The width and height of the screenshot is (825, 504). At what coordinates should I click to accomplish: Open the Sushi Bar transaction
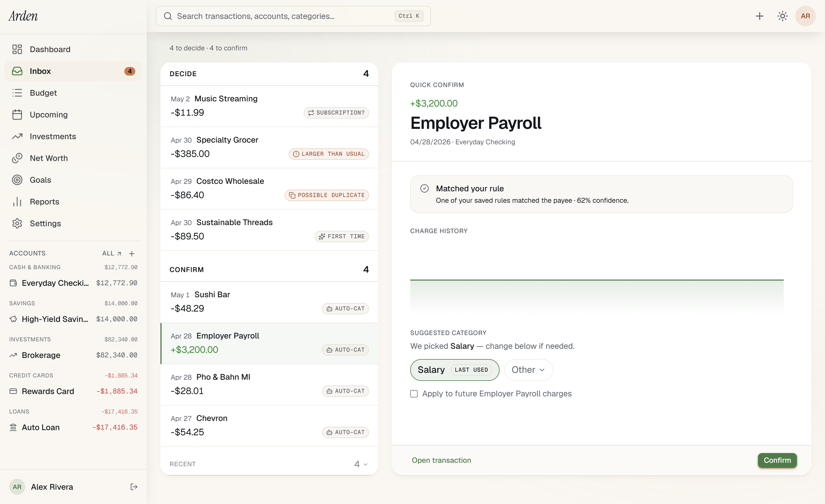(269, 302)
